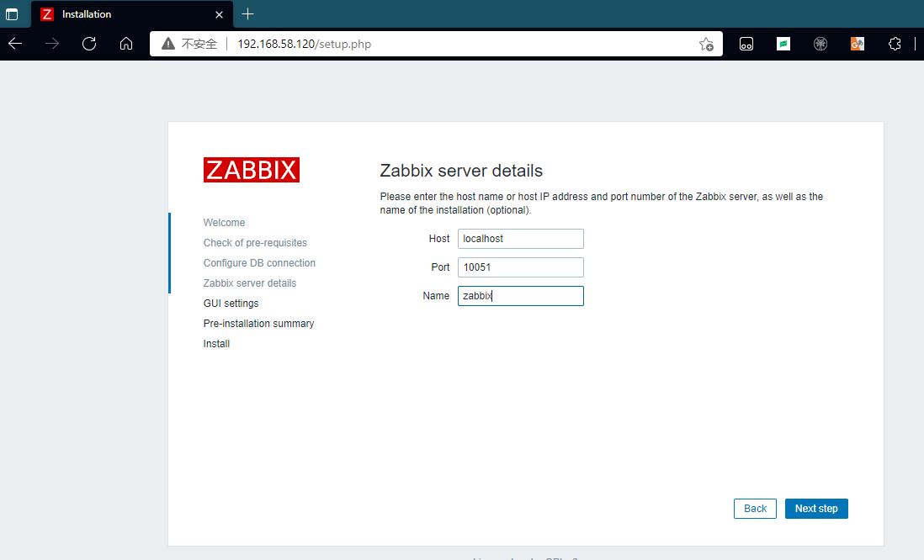This screenshot has width=924, height=560.
Task: Click the 不安全 security label
Action: [199, 45]
